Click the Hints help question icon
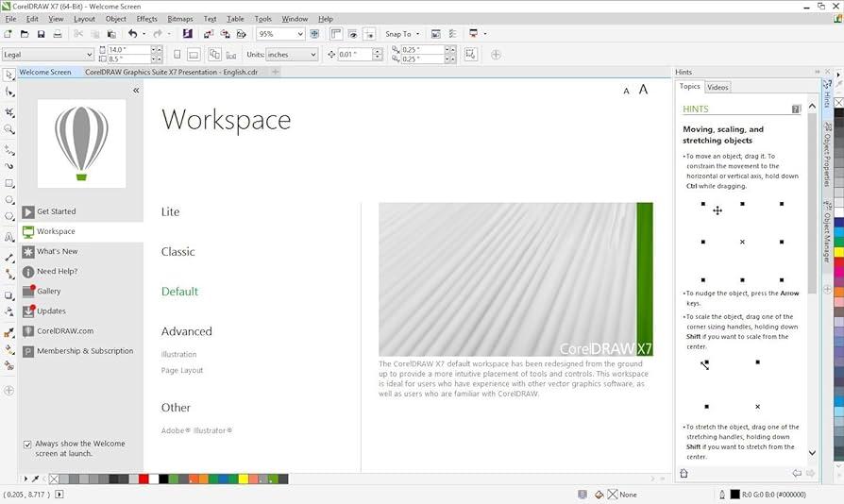Image resolution: width=844 pixels, height=504 pixels. coord(796,109)
